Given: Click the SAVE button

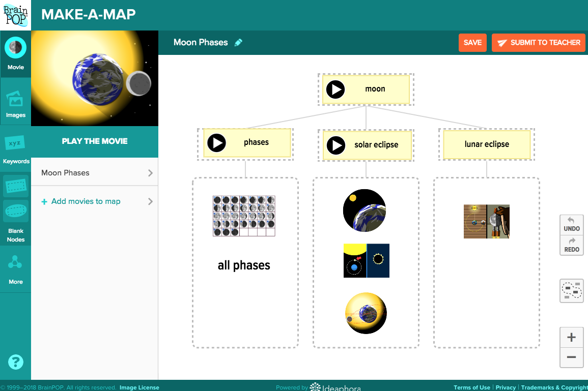Looking at the screenshot, I should 472,43.
